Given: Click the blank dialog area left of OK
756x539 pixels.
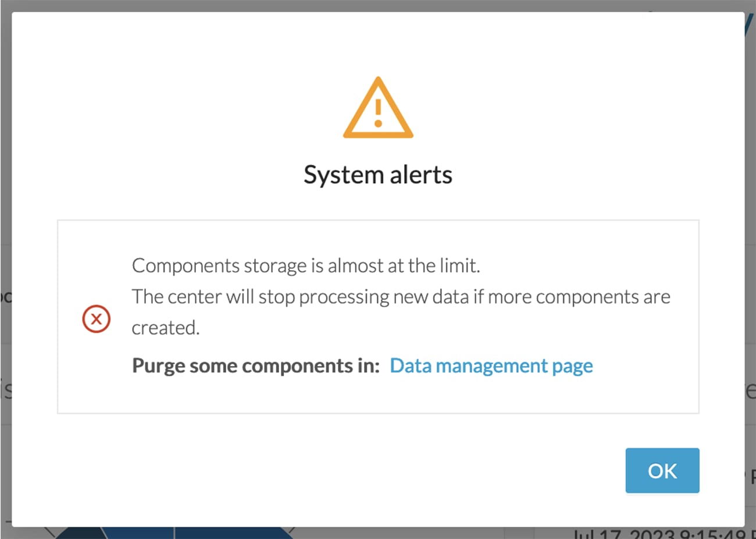Looking at the screenshot, I should [349, 470].
